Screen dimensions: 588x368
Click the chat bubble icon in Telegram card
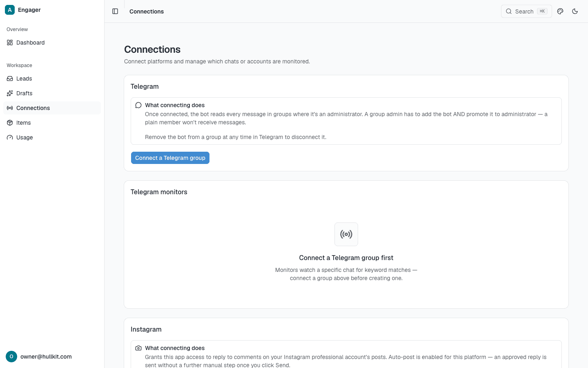138,105
